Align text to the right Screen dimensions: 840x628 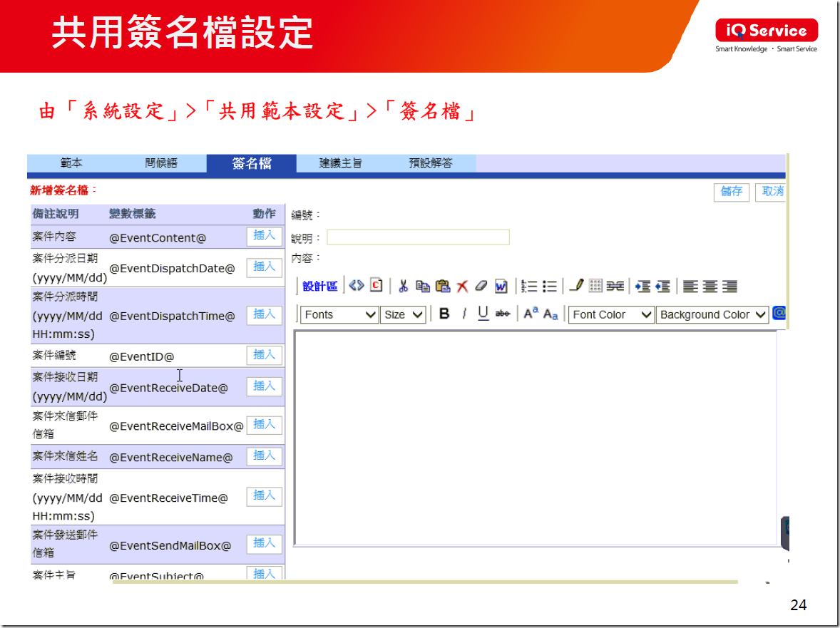pos(729,287)
